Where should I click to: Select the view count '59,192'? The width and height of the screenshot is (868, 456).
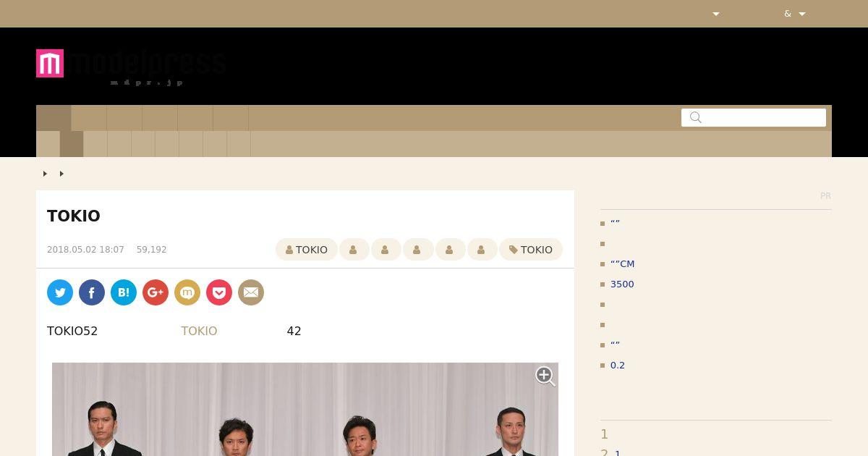click(x=152, y=250)
